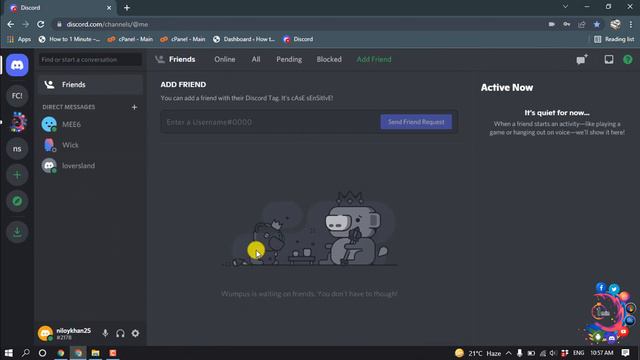Open Explore Public Servers compass icon
This screenshot has width=640, height=360.
click(x=17, y=201)
